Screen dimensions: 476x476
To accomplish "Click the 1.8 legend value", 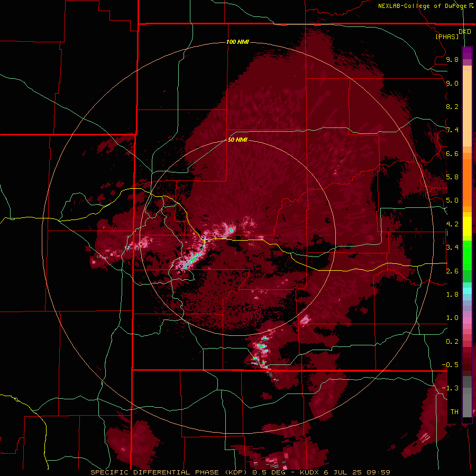I will click(452, 295).
